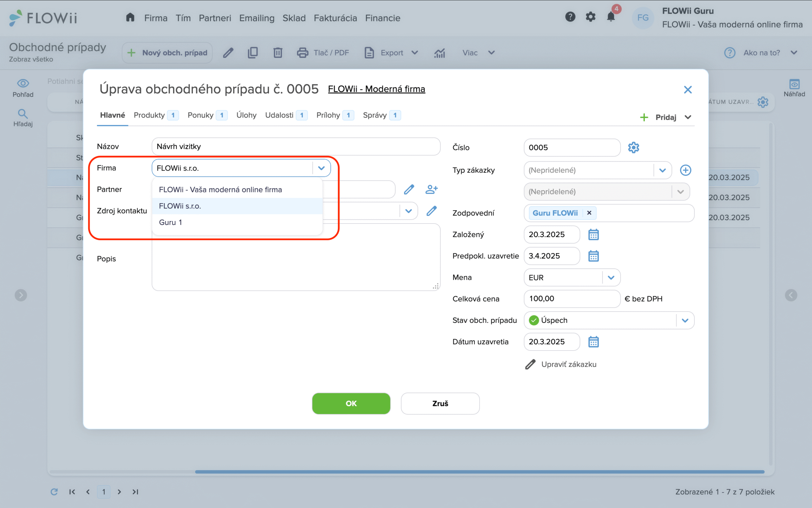The image size is (812, 508).
Task: Click the Celková cena input field
Action: coord(572,299)
